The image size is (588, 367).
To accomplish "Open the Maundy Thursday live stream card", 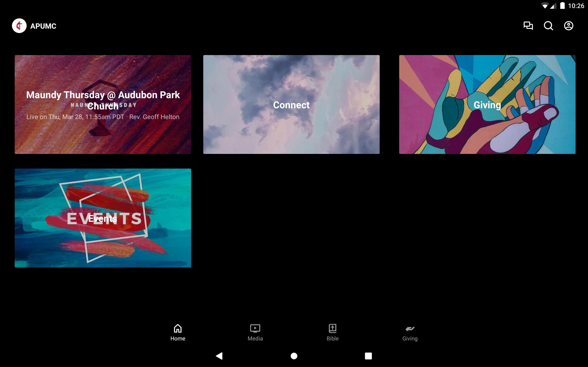I will point(103,104).
